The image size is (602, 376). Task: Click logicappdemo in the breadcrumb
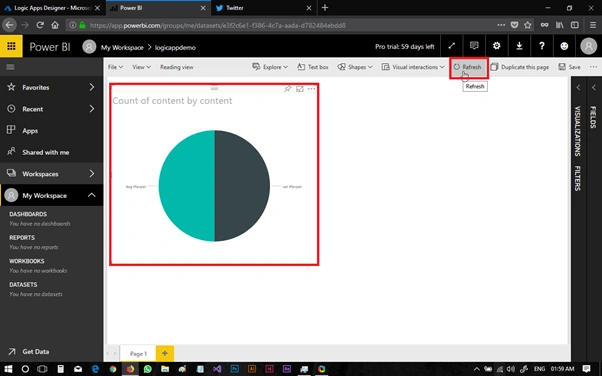[175, 47]
